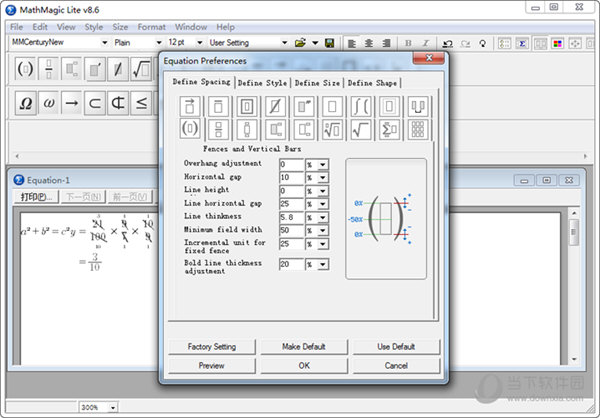This screenshot has height=418, width=600.
Task: Toggle Bold formatting button in toolbar
Action: [408, 43]
